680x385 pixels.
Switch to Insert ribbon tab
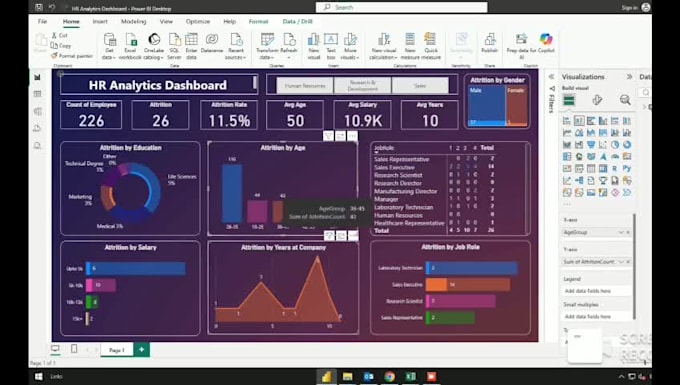[x=100, y=21]
